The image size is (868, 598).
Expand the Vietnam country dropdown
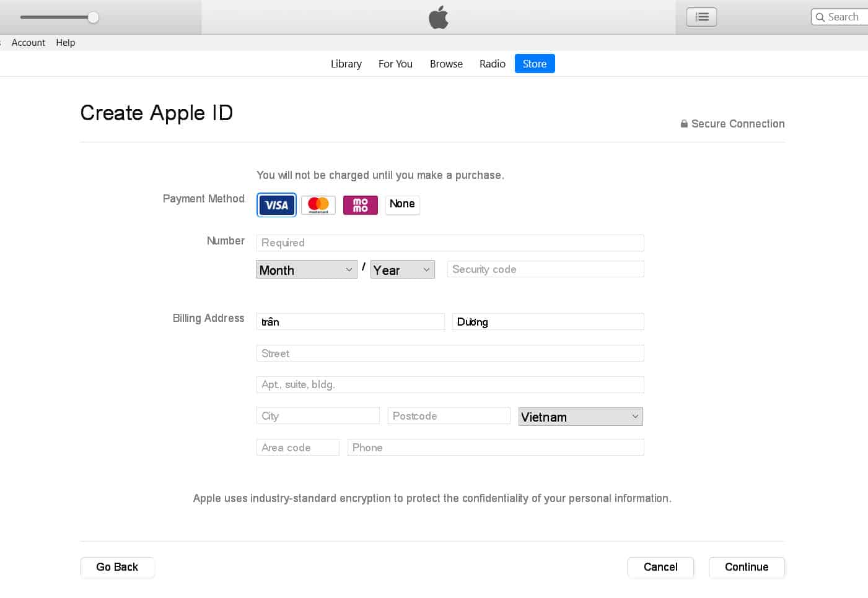pos(580,417)
